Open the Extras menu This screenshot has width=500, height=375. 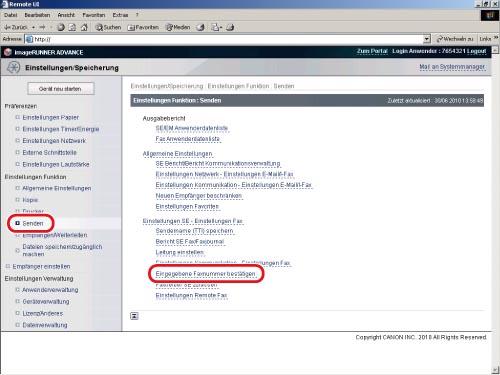[120, 15]
